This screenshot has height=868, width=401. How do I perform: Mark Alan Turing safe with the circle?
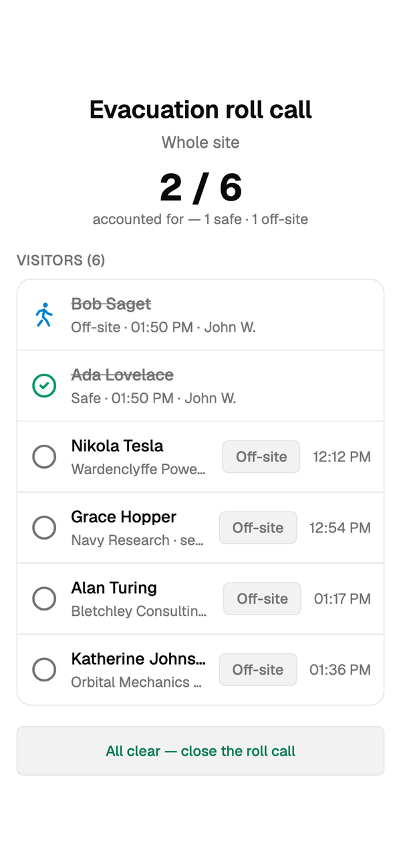44,599
